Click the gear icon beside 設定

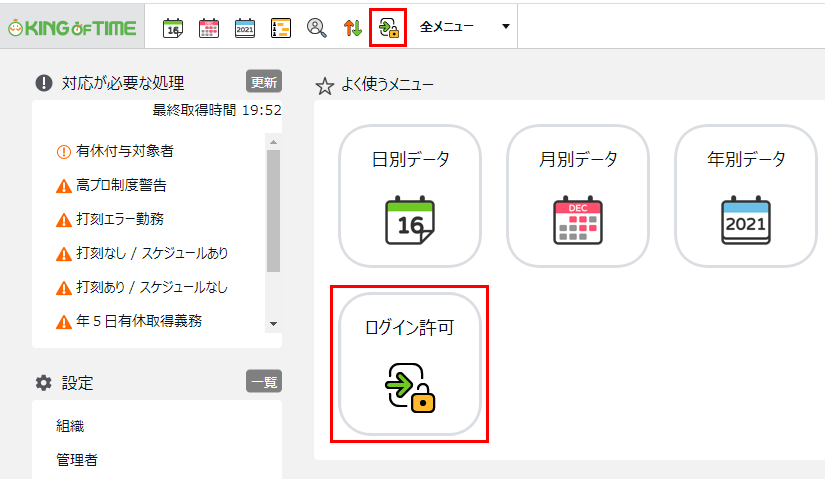click(x=44, y=383)
